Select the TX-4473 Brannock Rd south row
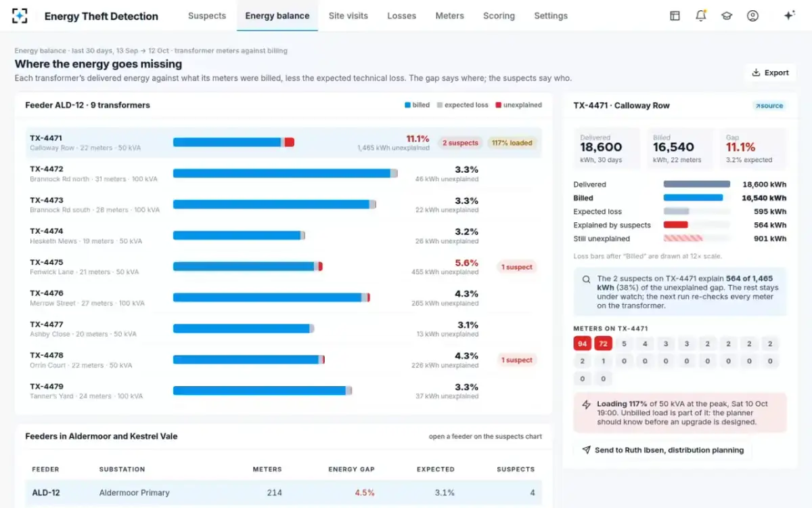This screenshot has width=812, height=508. pos(284,205)
